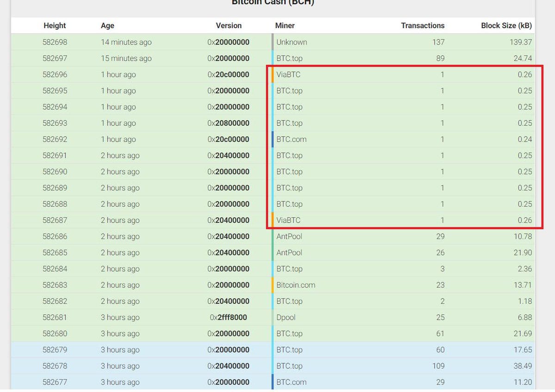Screen dimensions: 555x392
Task: Click the Miner column header
Action: [285, 25]
